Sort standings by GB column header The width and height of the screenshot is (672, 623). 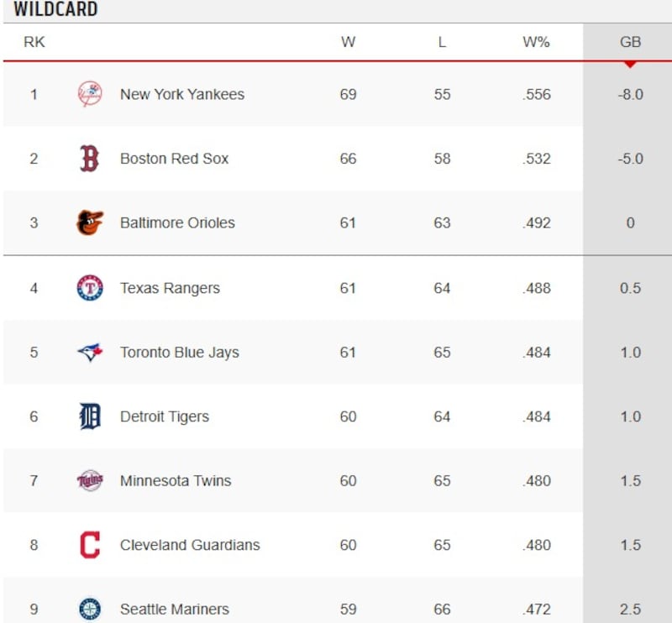pyautogui.click(x=630, y=42)
